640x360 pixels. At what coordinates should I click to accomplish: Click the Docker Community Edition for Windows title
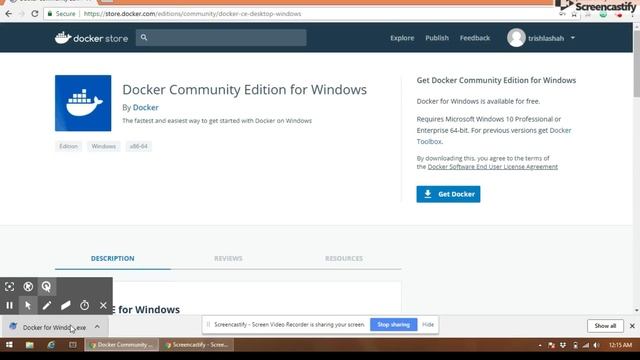point(244,89)
